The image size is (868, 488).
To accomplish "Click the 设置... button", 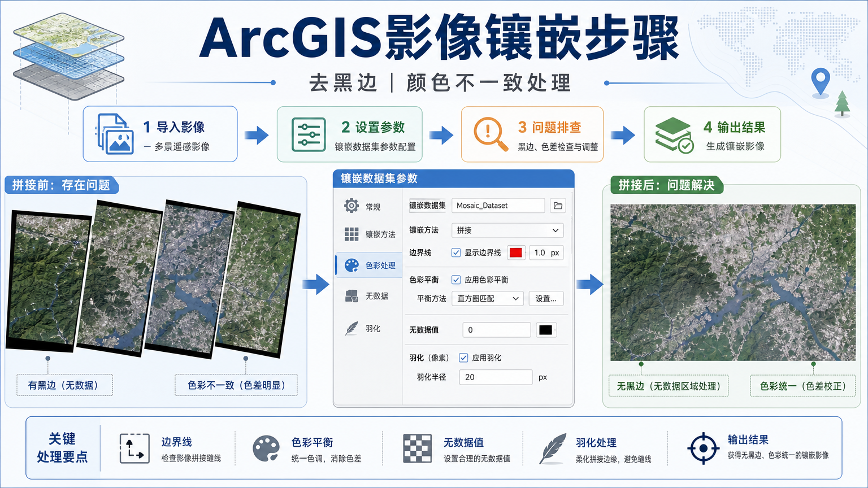I will click(546, 298).
